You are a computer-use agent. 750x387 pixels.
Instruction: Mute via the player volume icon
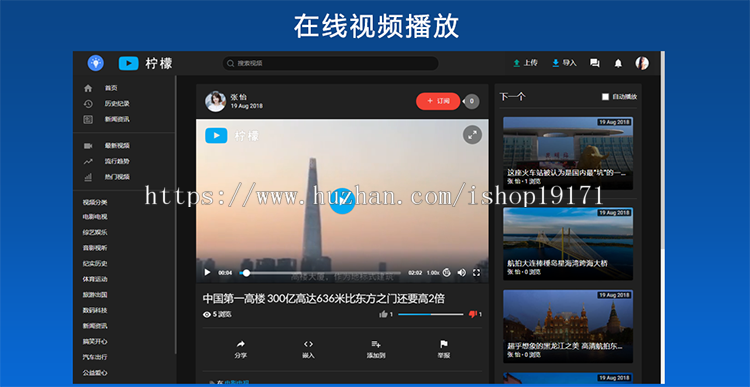pyautogui.click(x=462, y=273)
